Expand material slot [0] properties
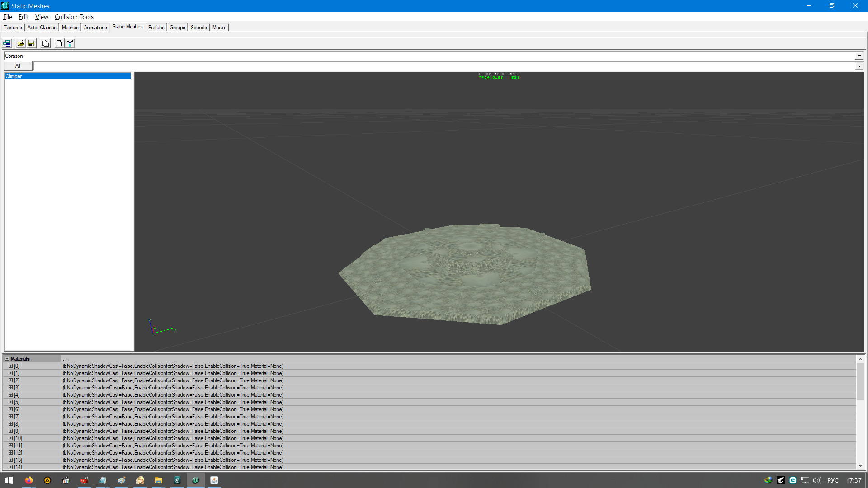868x488 pixels. click(x=10, y=366)
